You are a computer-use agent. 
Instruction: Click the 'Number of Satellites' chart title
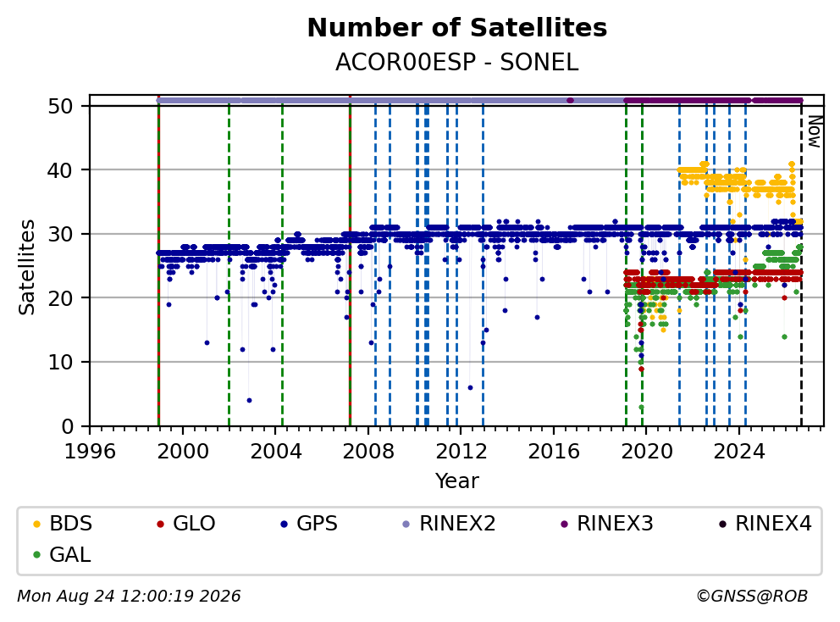coord(457,28)
